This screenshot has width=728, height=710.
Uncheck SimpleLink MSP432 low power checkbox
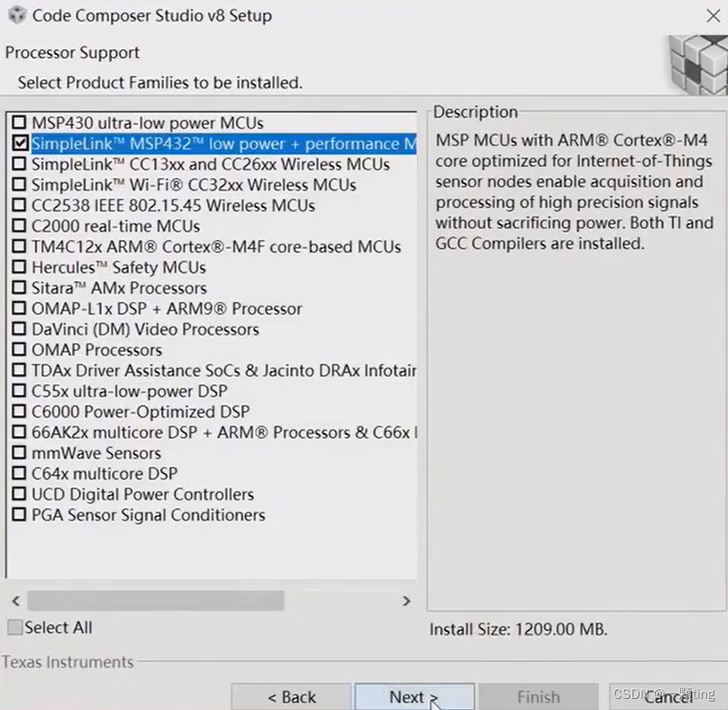coord(19,143)
